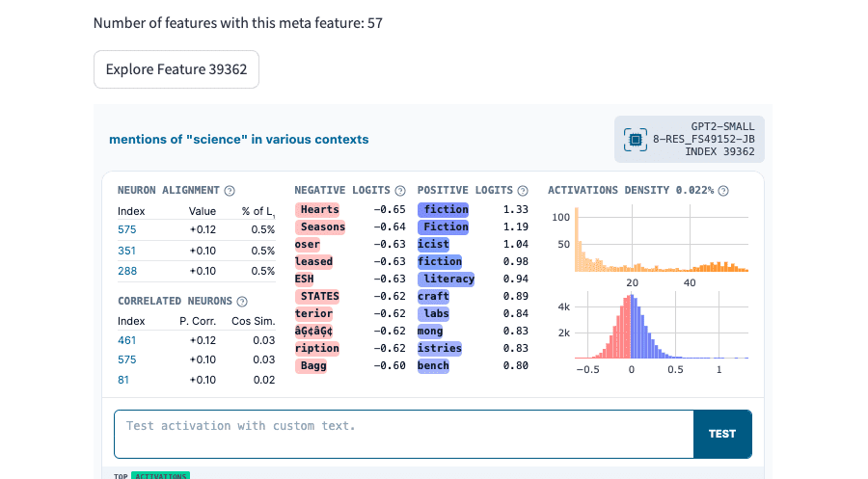
Task: Click the Neuron Alignment help icon
Action: [x=230, y=191]
